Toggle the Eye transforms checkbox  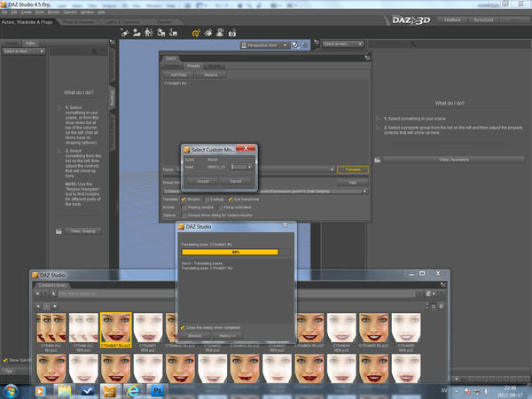(x=230, y=199)
